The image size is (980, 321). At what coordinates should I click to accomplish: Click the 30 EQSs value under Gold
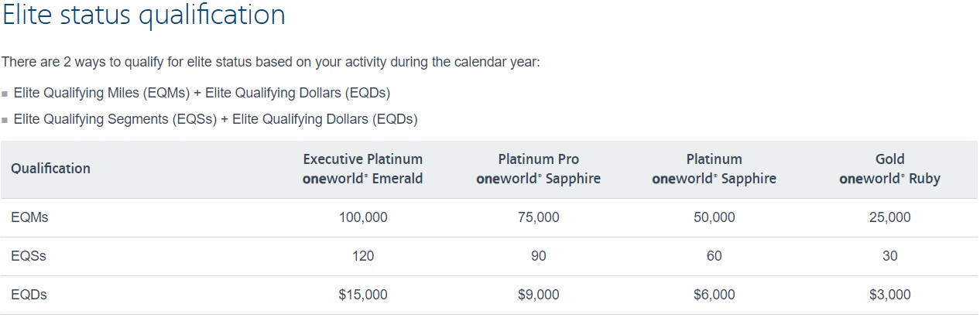pyautogui.click(x=889, y=256)
